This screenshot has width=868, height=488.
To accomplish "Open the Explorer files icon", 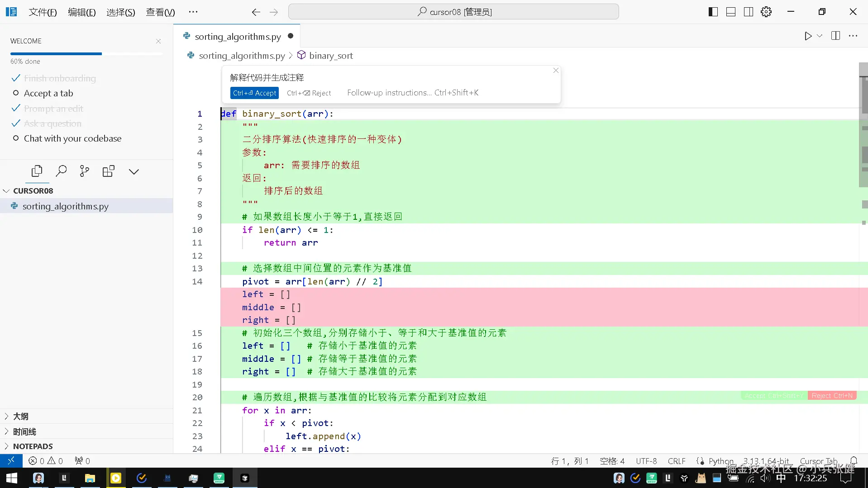I will point(37,171).
